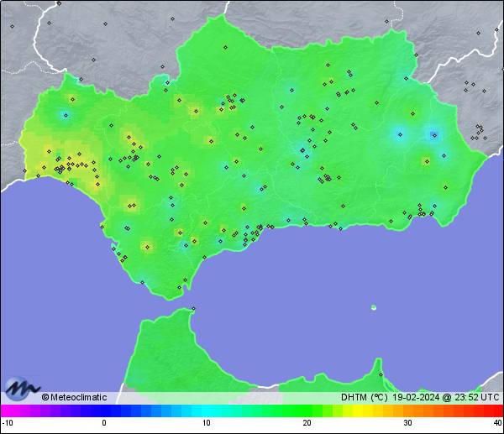This screenshot has height=434, width=504.
Task: Pick the red end of the color scale
Action: pos(497,410)
